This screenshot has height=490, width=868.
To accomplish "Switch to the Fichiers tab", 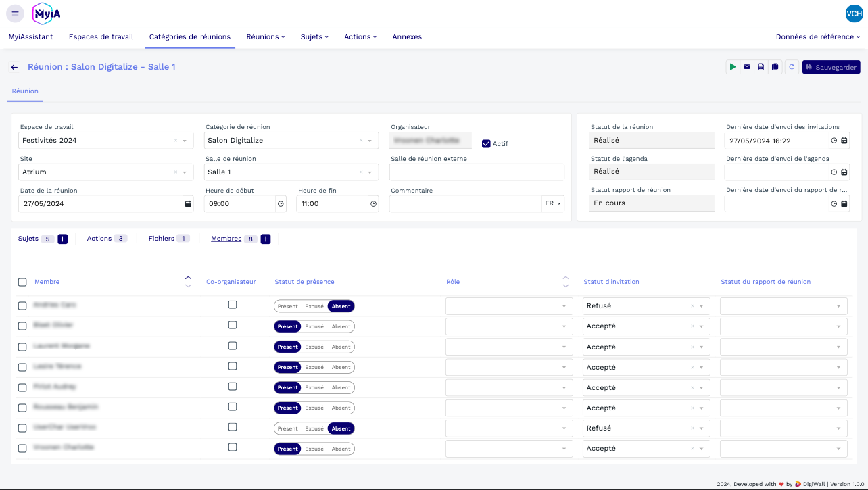I will coord(161,239).
